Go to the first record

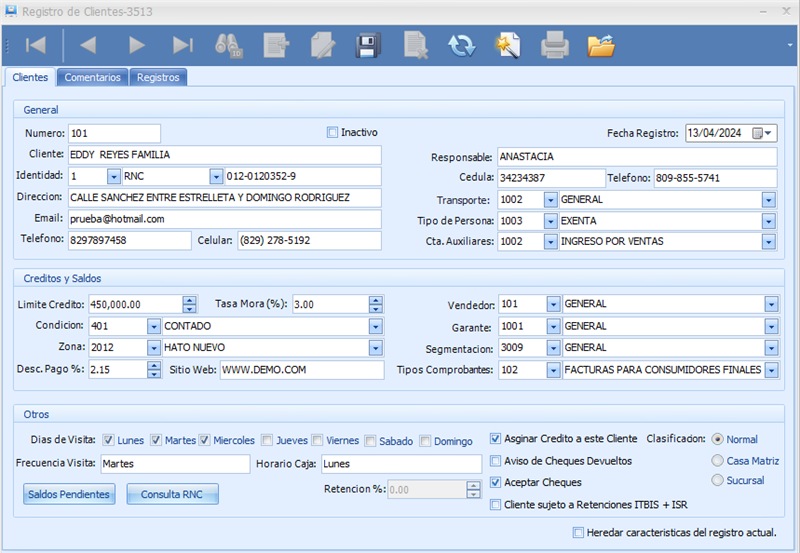tap(36, 45)
